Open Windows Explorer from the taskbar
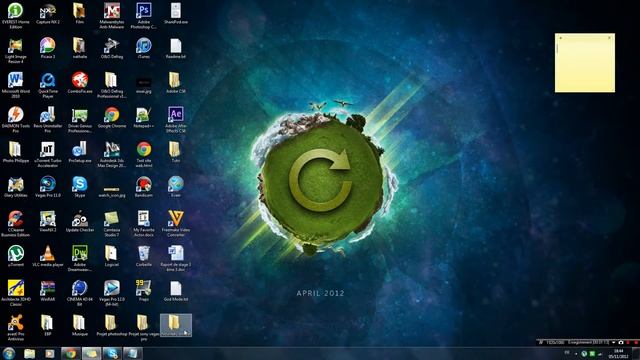The width and height of the screenshot is (640, 360). click(29, 353)
